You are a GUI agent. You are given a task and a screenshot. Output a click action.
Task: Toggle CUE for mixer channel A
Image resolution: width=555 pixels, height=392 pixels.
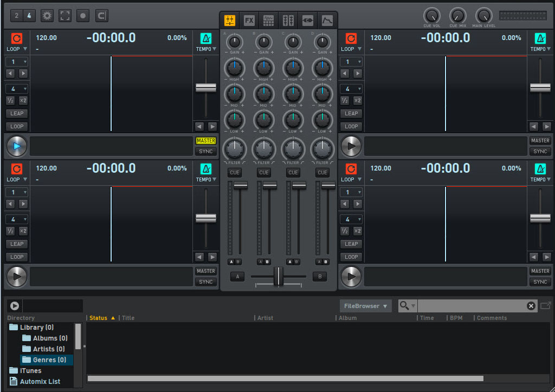click(235, 173)
